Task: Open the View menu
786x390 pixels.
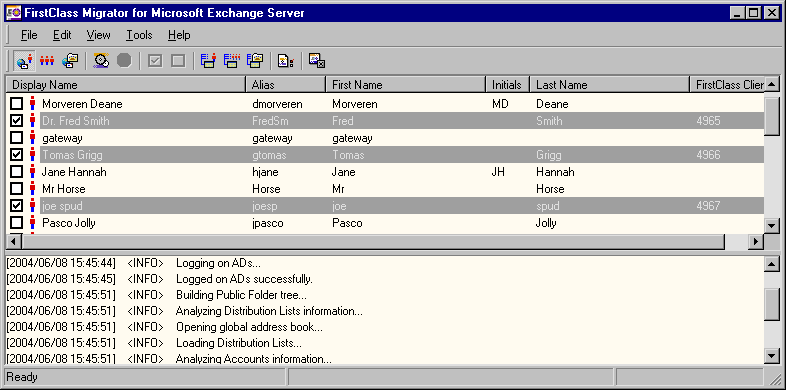Action: coord(98,35)
